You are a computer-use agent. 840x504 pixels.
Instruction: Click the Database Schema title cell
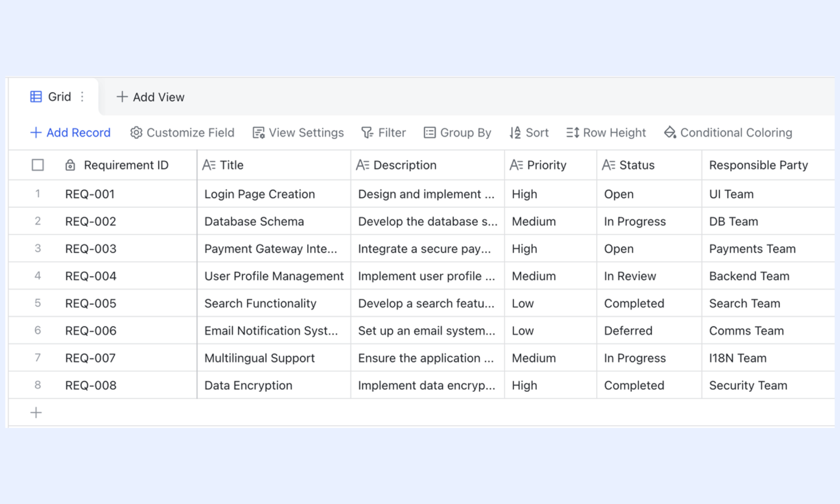click(274, 221)
